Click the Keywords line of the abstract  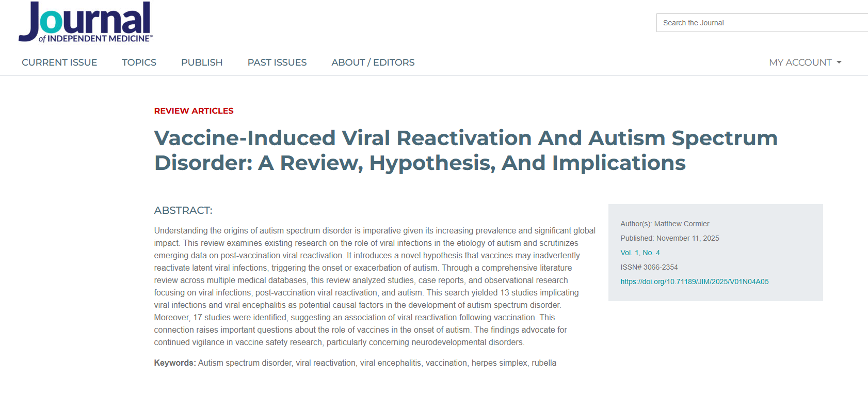point(355,363)
